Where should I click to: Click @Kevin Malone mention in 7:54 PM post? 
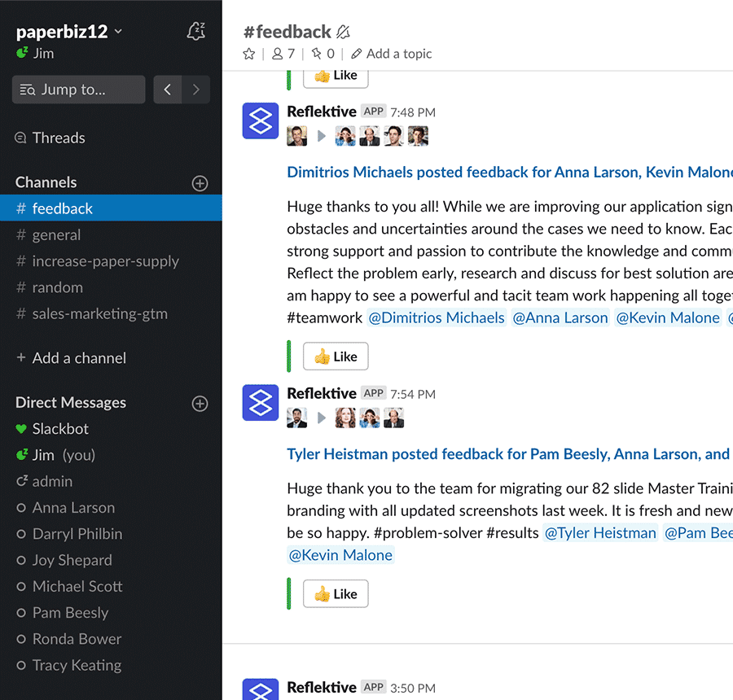coord(340,555)
